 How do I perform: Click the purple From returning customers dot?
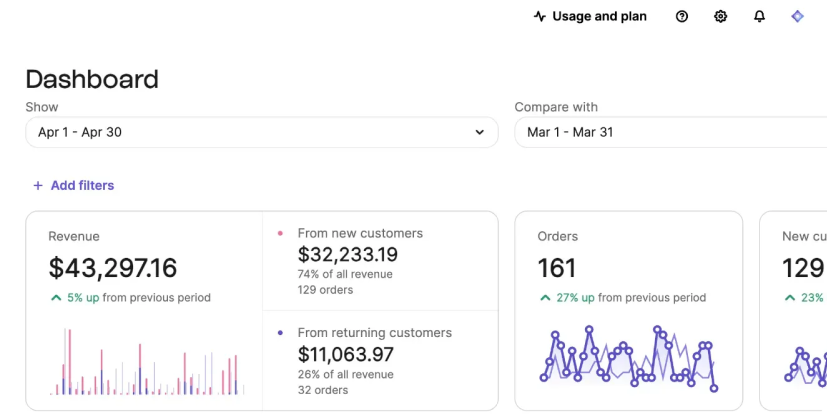pos(279,333)
